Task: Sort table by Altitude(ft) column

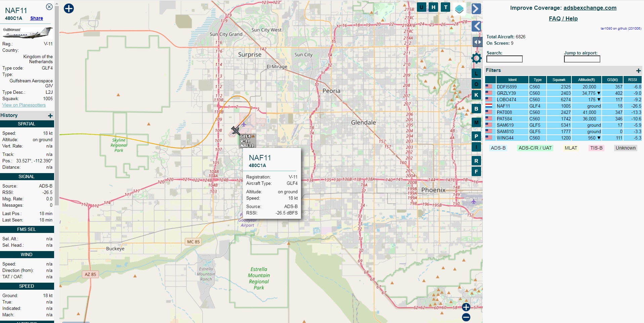Action: pyautogui.click(x=587, y=80)
